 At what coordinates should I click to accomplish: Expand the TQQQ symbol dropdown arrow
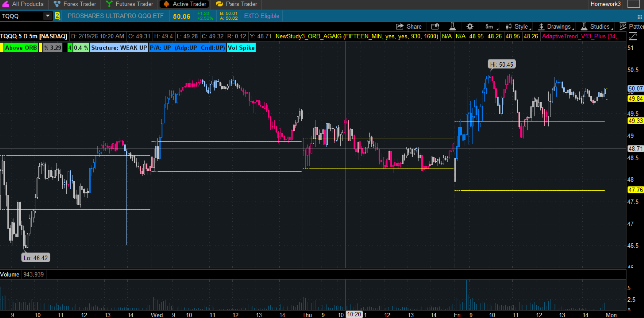coord(47,16)
